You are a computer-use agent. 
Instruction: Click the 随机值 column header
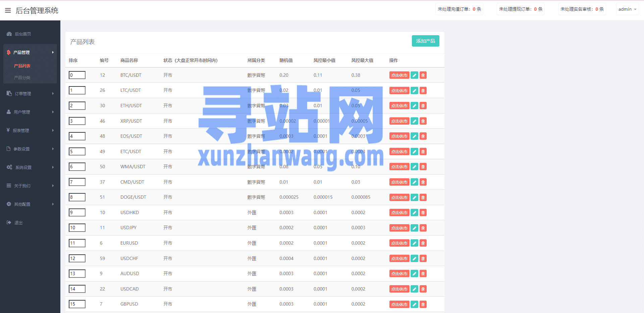pos(286,60)
